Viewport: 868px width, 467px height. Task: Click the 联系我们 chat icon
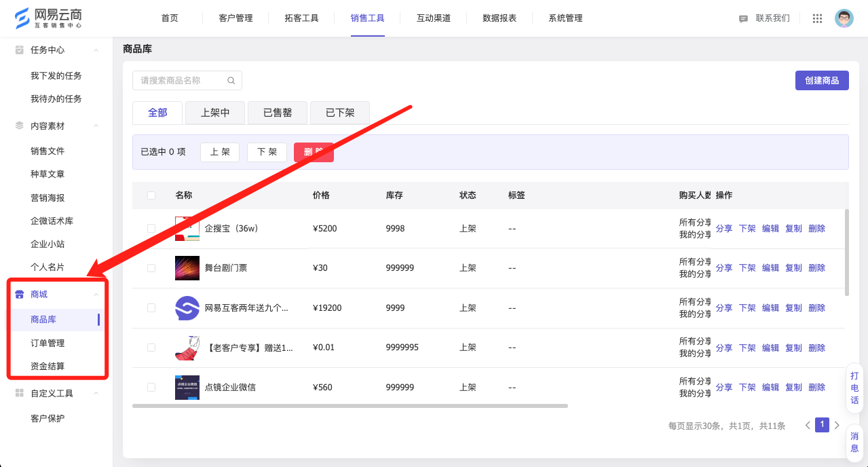pyautogui.click(x=743, y=19)
